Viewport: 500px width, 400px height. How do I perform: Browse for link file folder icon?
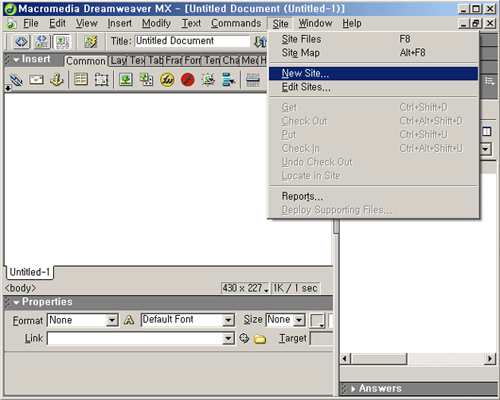click(x=260, y=339)
